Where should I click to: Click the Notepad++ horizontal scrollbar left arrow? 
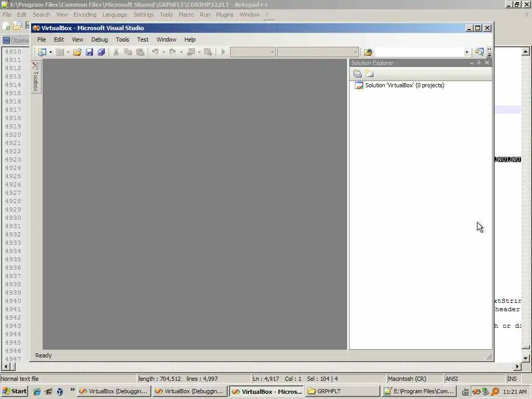coord(5,366)
